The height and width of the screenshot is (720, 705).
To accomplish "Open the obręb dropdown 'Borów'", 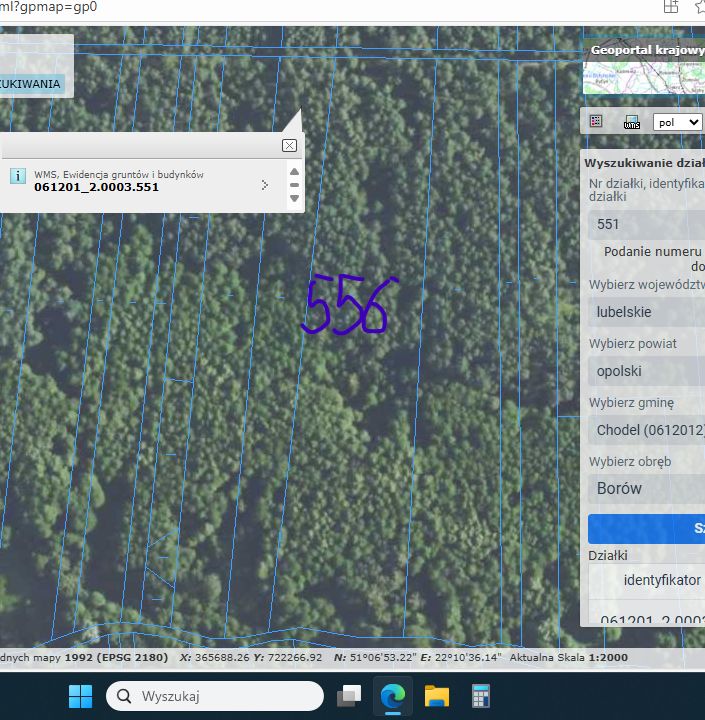I will click(x=646, y=489).
